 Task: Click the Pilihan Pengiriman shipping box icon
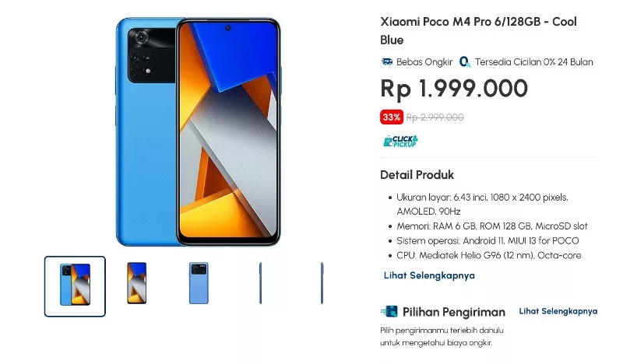click(389, 312)
